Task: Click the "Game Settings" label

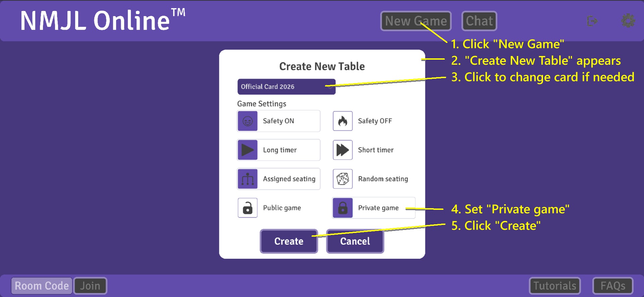Action: (262, 104)
